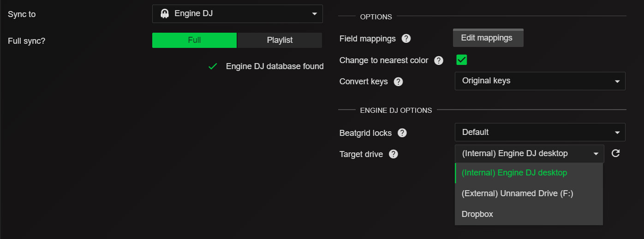The image size is (644, 239).
Task: Expand the Convert keys dropdown
Action: [540, 81]
